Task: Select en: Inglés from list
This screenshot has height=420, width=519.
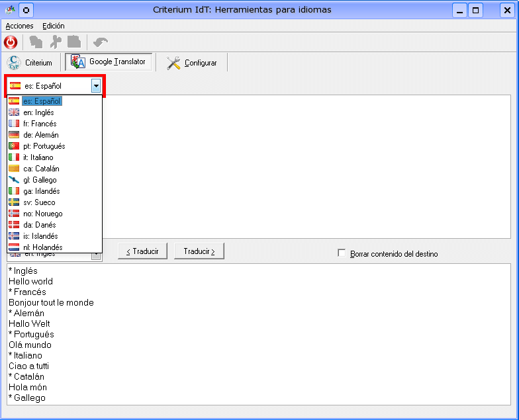Action: click(x=54, y=112)
